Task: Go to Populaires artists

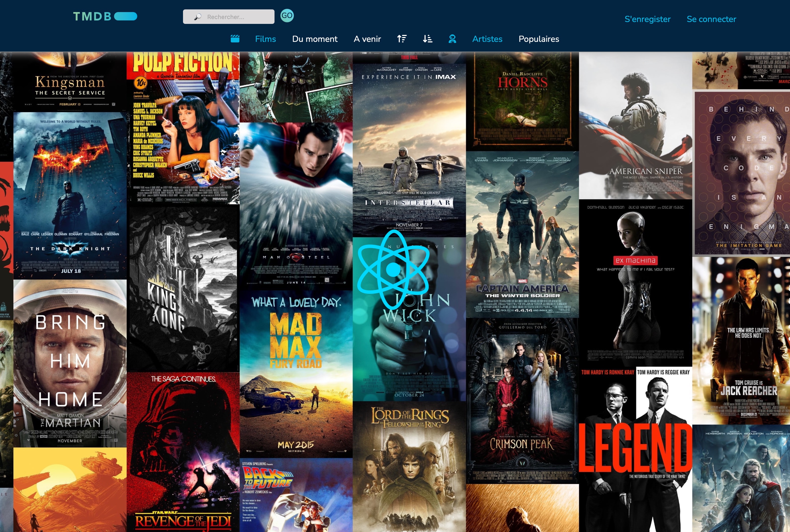Action: tap(539, 39)
